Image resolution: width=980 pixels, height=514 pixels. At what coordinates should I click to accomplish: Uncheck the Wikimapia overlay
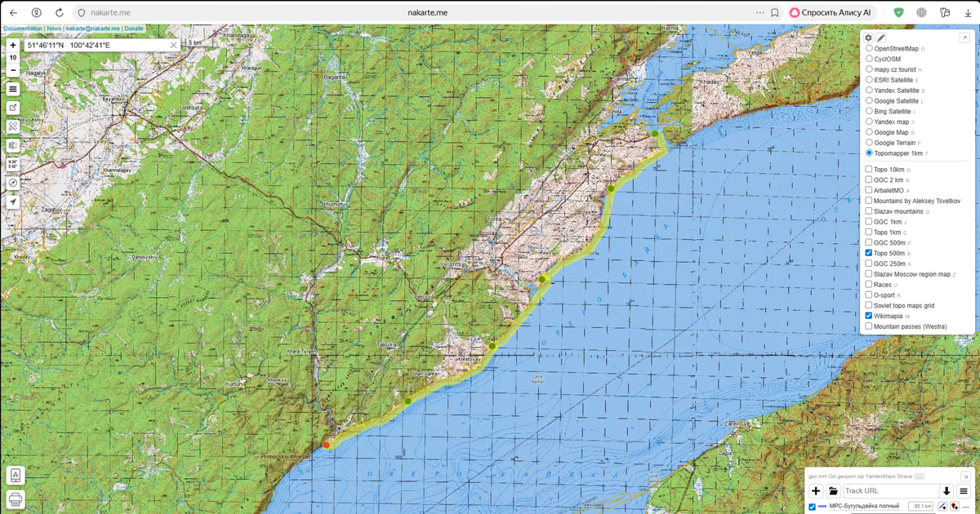869,316
